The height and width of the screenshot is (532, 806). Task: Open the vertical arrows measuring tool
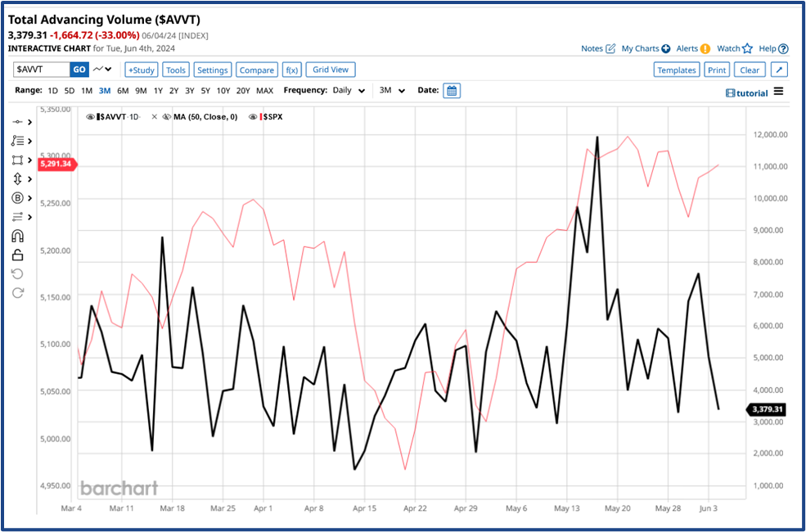(x=18, y=178)
